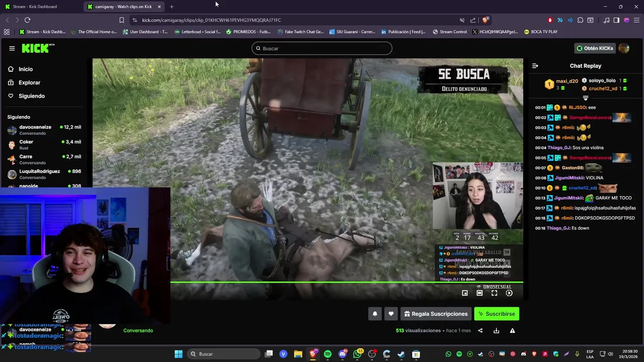Switch the player to theater mode
Viewport: 644px width, 362px height.
[479, 293]
